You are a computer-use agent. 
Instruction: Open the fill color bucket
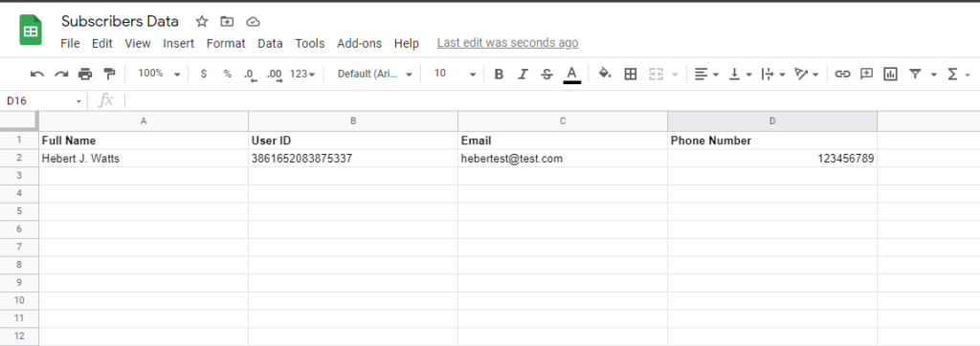click(605, 74)
